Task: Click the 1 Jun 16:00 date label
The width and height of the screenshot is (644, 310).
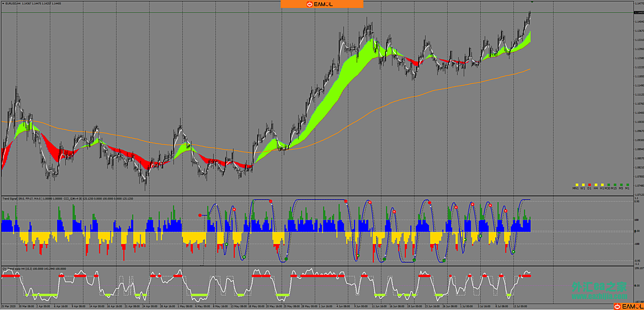Action: tap(326, 306)
